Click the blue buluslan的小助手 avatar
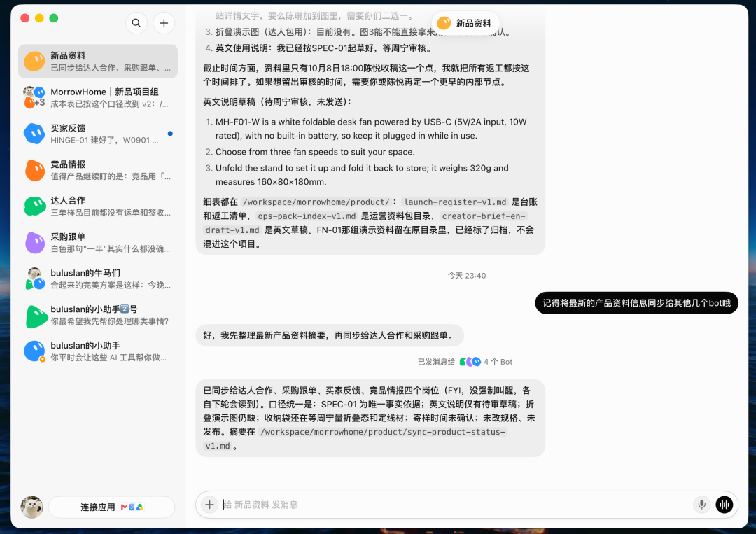This screenshot has height=534, width=756. pyautogui.click(x=35, y=351)
